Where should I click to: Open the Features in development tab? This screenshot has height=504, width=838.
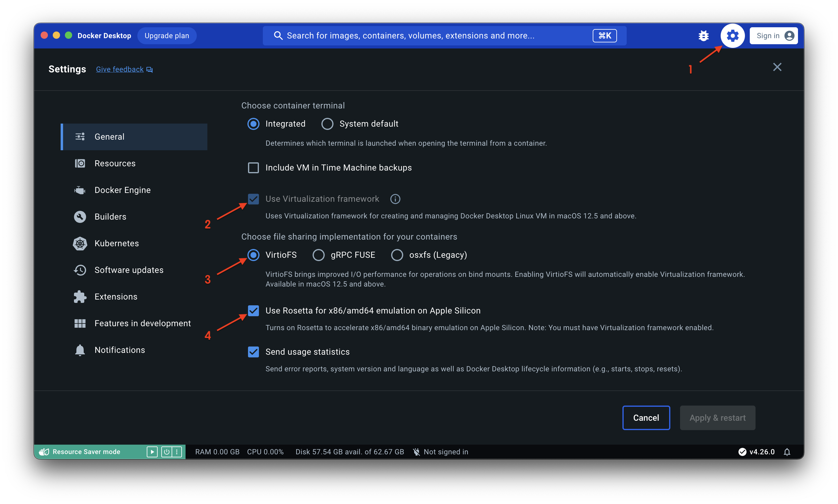point(134,323)
